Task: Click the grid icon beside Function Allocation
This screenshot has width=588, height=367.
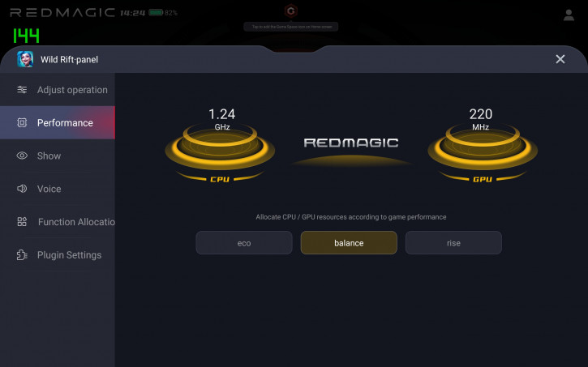Action: pyautogui.click(x=22, y=222)
